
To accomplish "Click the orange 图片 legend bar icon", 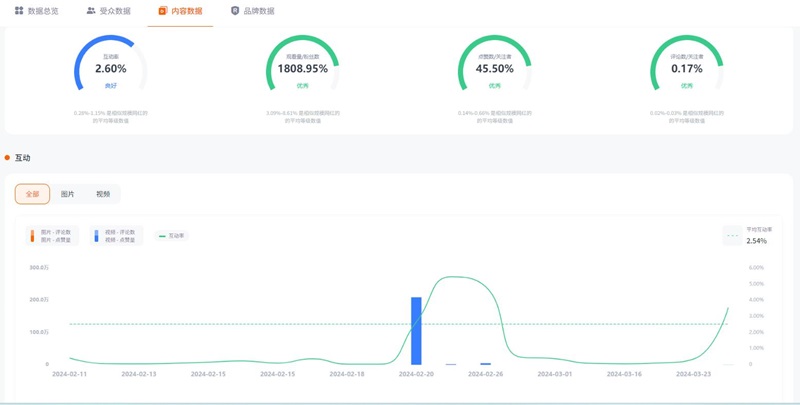I will pos(32,236).
